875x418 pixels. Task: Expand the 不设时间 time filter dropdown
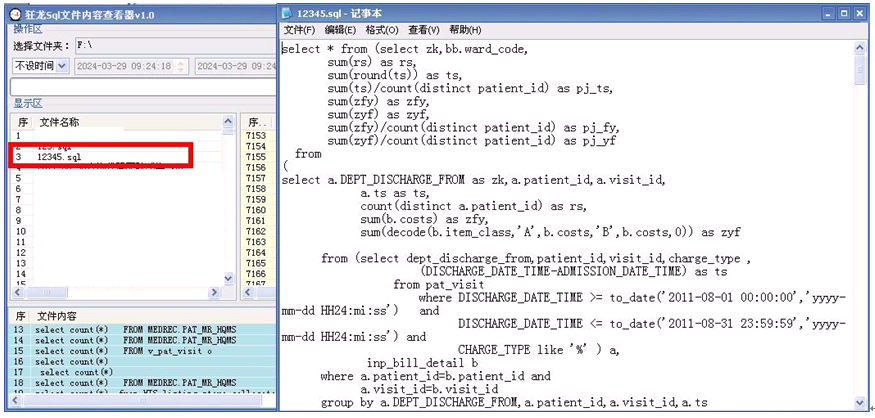62,66
